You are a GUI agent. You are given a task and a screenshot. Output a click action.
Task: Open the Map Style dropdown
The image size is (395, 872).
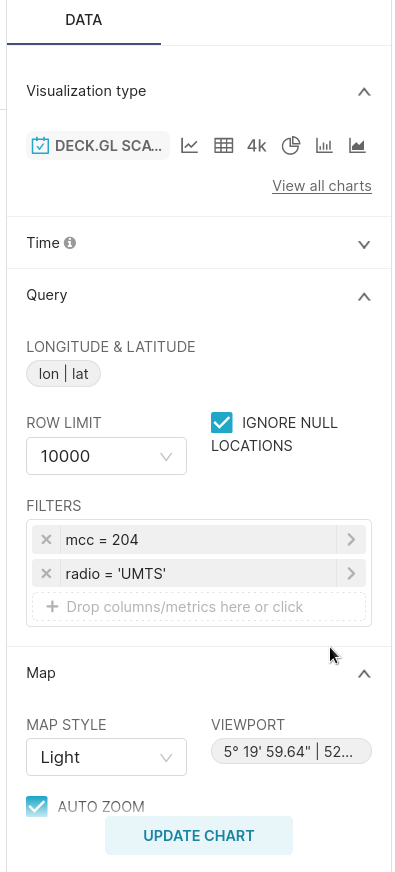(x=106, y=757)
